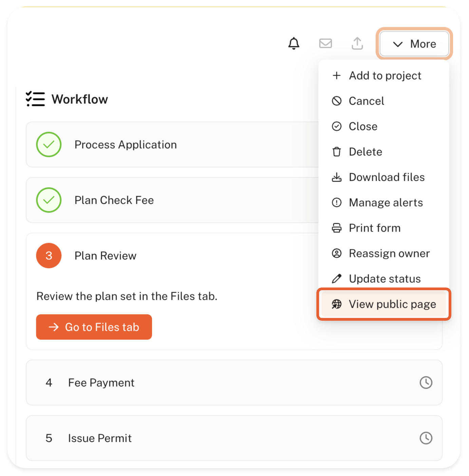Click the clock icon on Fee Payment

tap(426, 382)
